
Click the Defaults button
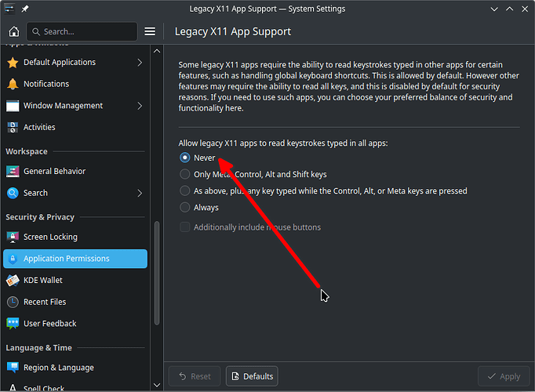tap(252, 376)
